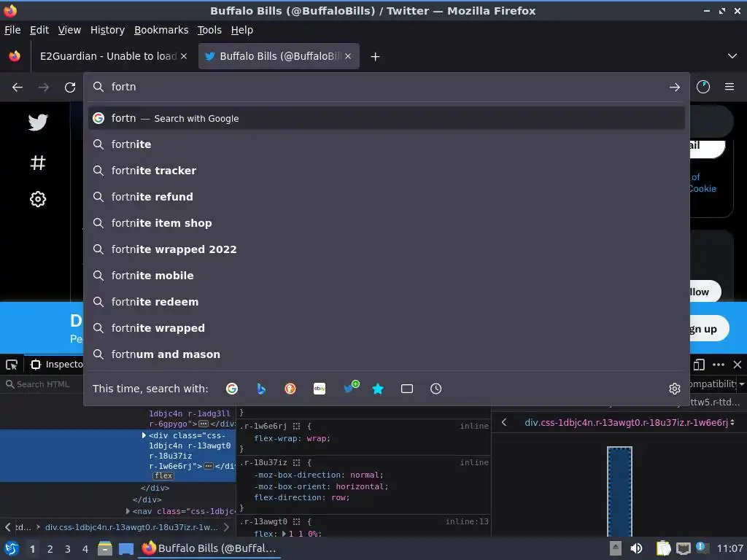The height and width of the screenshot is (560, 747).
Task: Open the file manager icon in taskbar
Action: click(105, 549)
